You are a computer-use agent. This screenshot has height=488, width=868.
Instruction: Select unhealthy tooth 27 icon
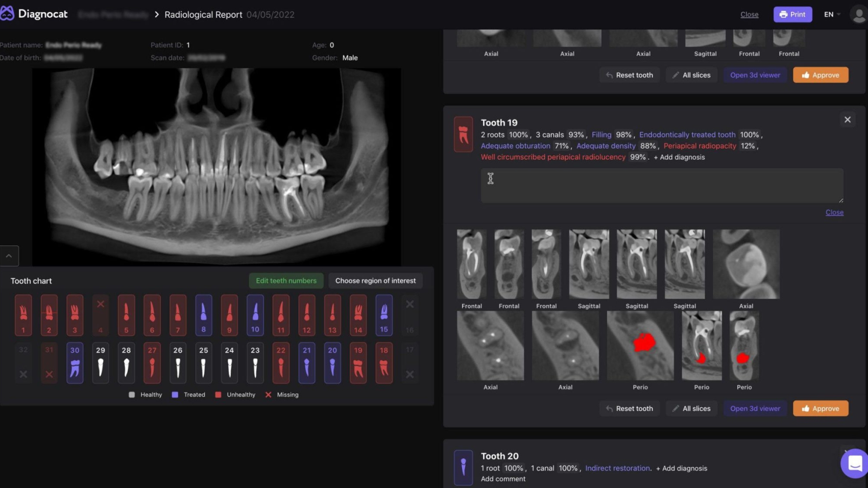click(x=152, y=363)
